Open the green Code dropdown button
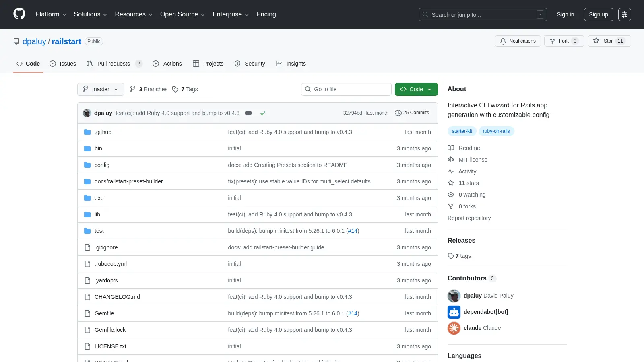 (x=416, y=89)
